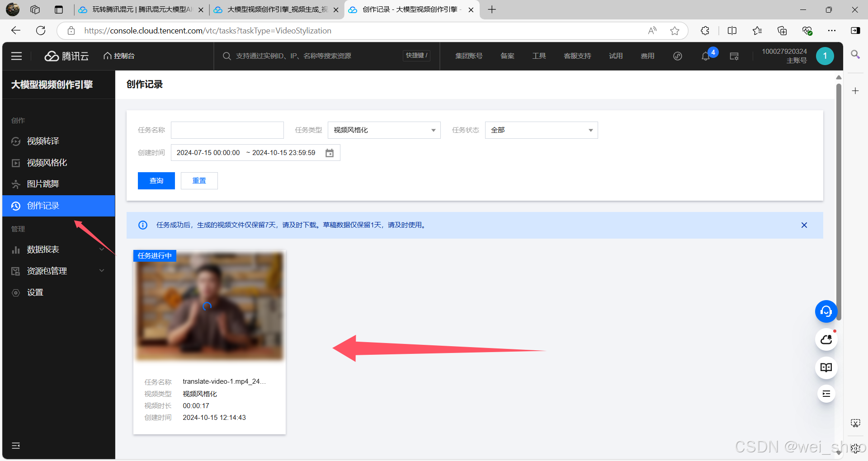The image size is (868, 461).
Task: Click the hamburger menu icon in header
Action: pos(17,56)
